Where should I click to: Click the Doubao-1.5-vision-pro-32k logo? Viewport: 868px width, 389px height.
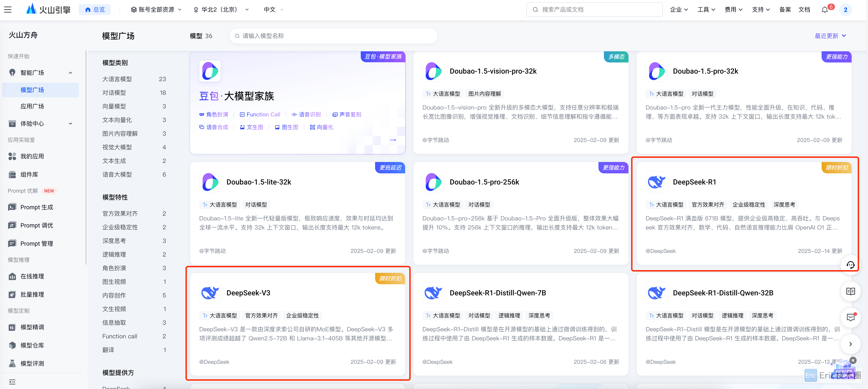coord(433,71)
